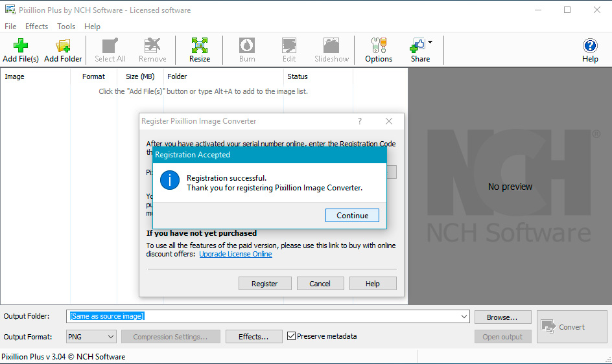Sort by the Size (MB) column header
The width and height of the screenshot is (612, 364).
click(x=140, y=76)
